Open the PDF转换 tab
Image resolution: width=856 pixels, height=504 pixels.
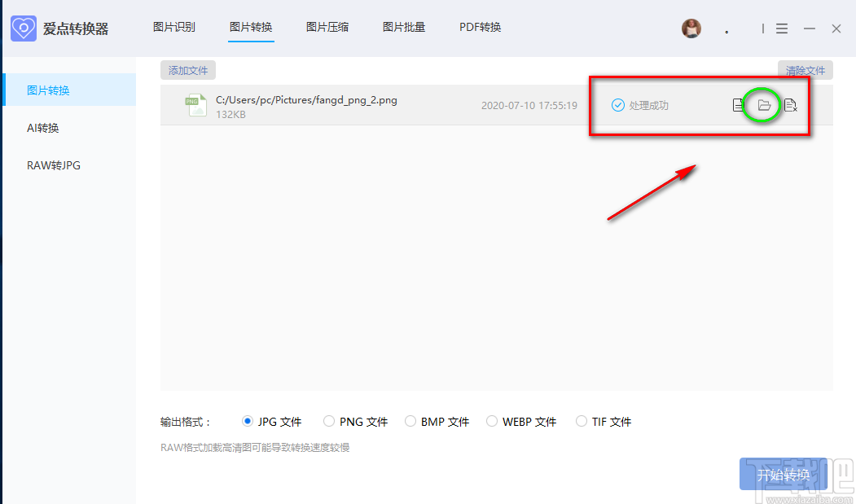tap(480, 26)
